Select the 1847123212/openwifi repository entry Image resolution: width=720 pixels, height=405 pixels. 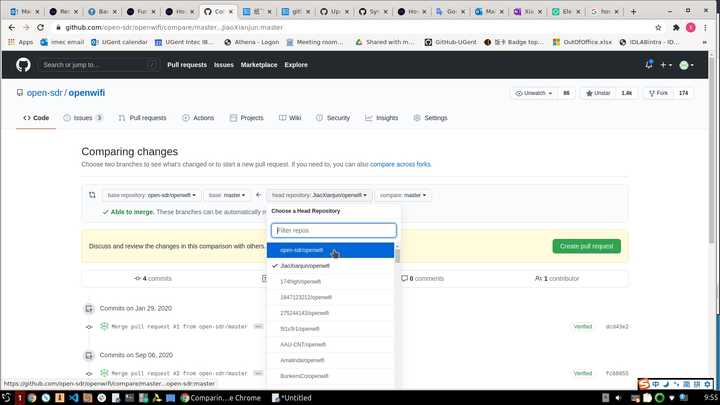click(x=330, y=297)
